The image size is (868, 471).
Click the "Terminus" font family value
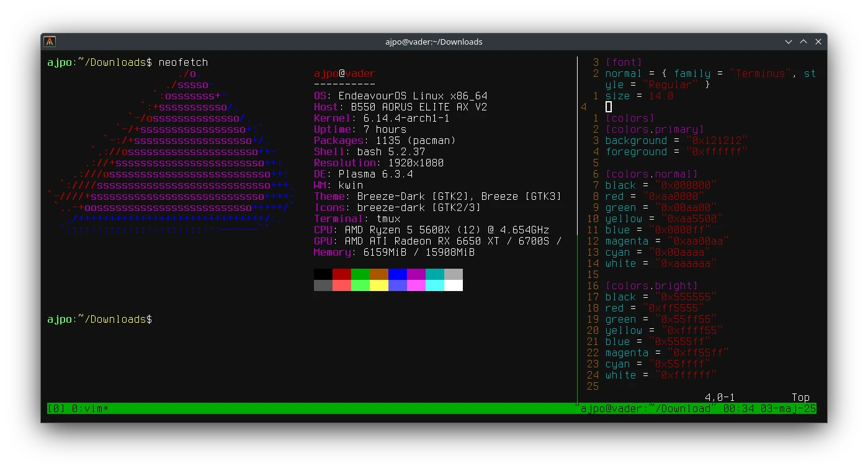point(761,73)
